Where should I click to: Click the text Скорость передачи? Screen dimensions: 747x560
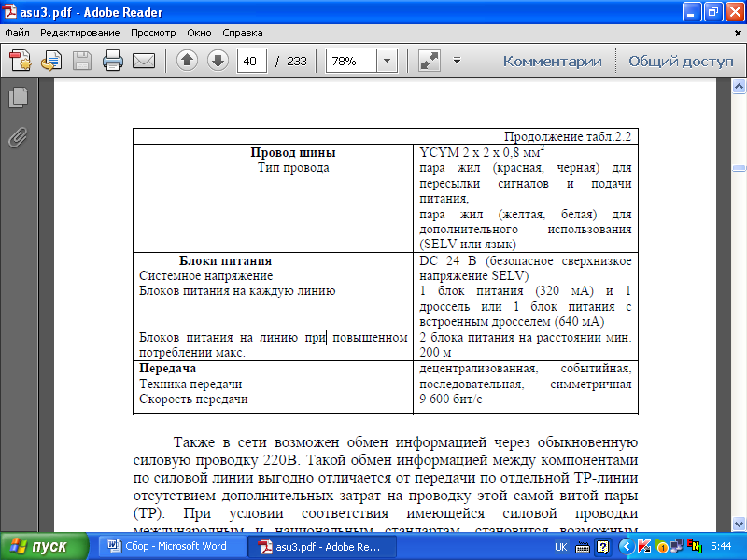point(193,399)
